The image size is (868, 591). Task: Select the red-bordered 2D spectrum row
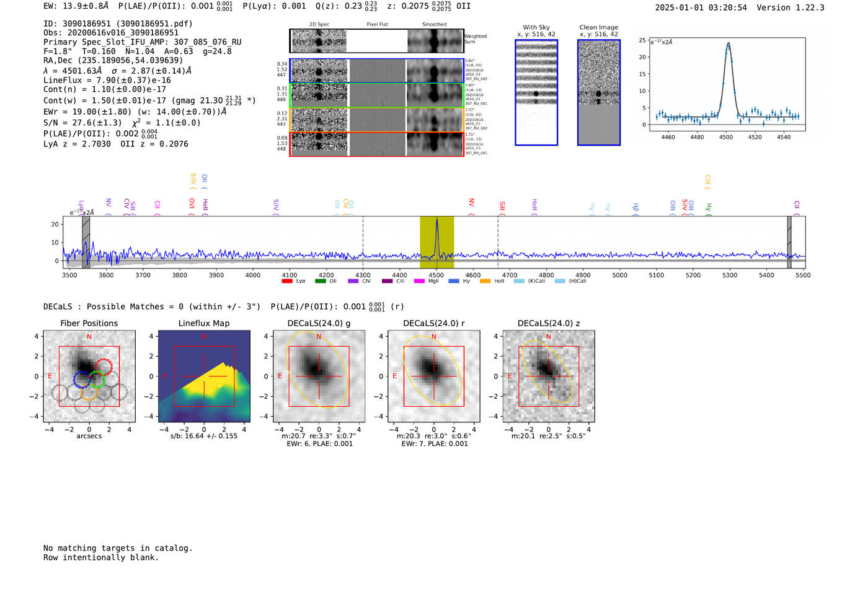tap(377, 144)
